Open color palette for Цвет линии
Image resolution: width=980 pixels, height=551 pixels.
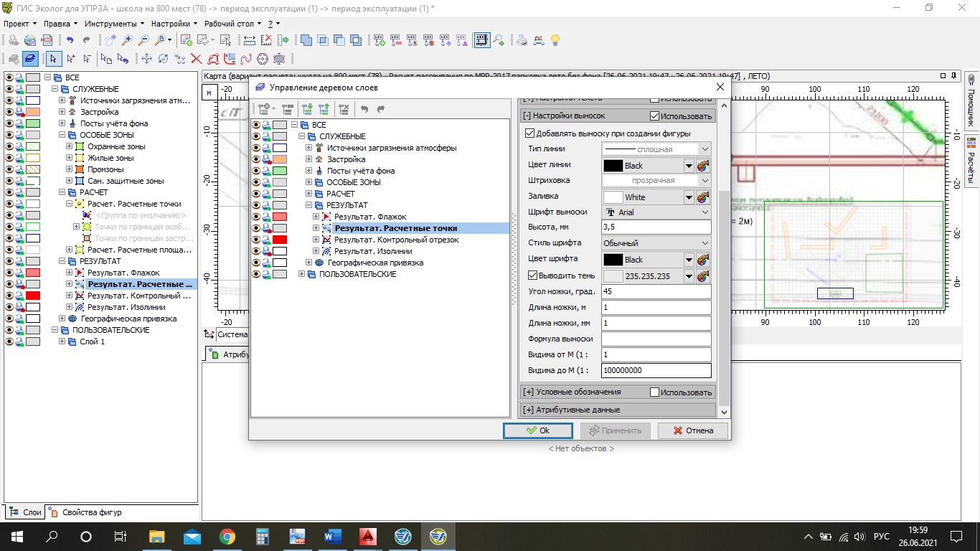click(x=703, y=166)
